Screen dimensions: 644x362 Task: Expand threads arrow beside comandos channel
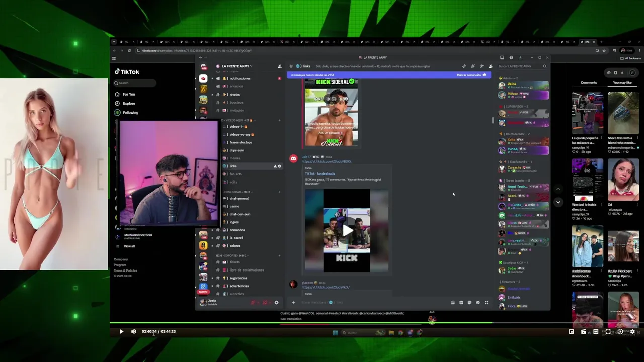(212, 230)
